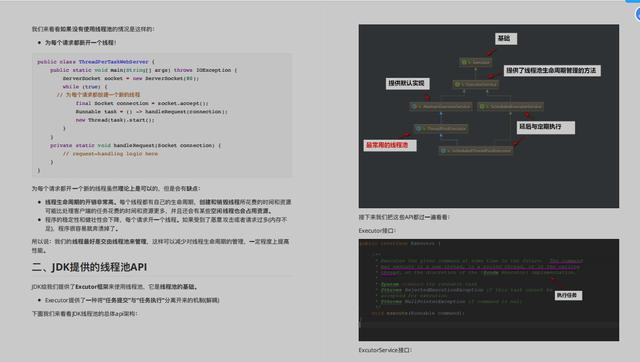Click the heading 二、JDK提供的线程池API
This screenshot has height=362, width=640.
tap(89, 267)
